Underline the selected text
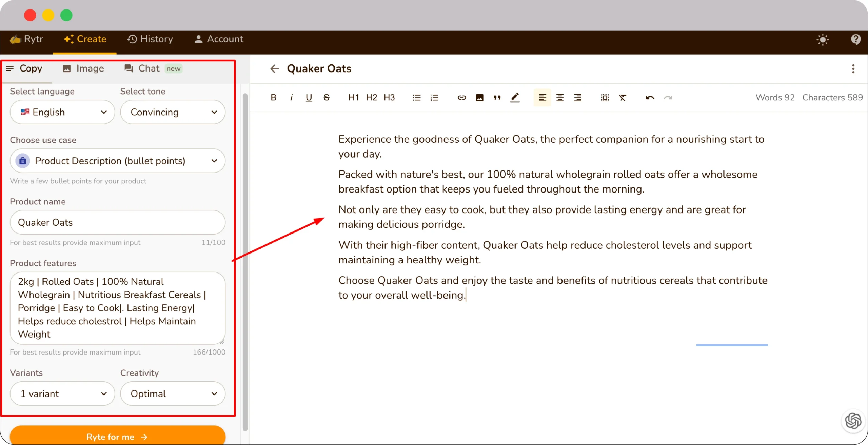This screenshot has width=868, height=445. click(309, 98)
